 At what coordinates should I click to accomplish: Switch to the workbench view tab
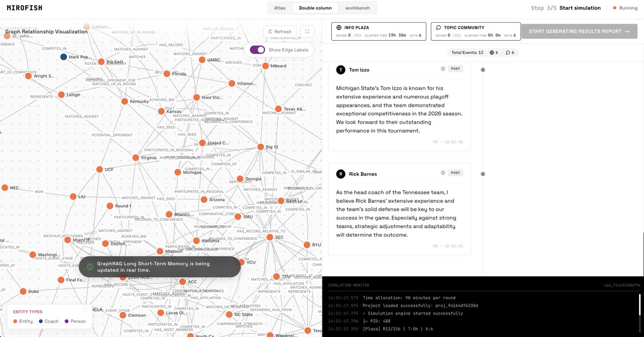(357, 8)
